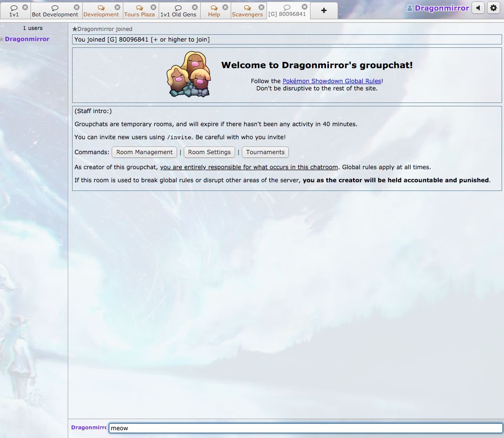Close the Development tab
Screen dimensions: 504x438
pyautogui.click(x=118, y=7)
